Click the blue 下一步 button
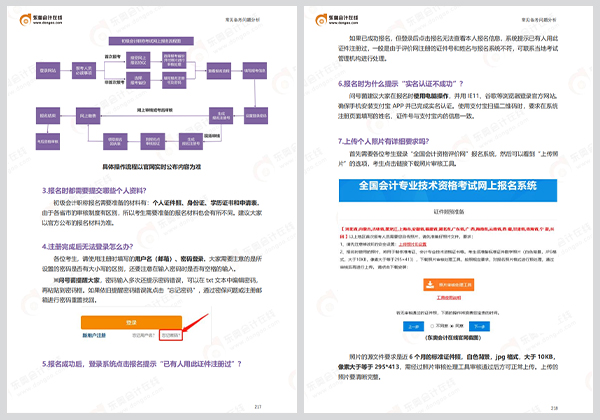The image size is (600, 420). click(479, 326)
